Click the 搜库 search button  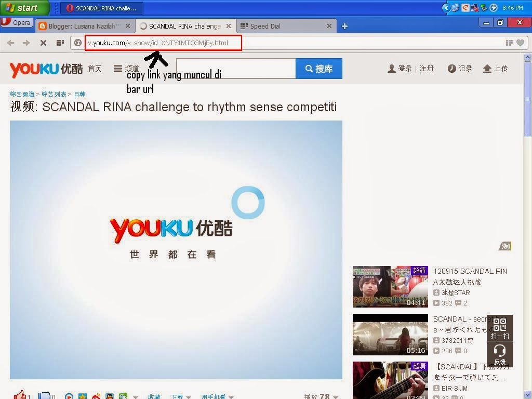[x=319, y=69]
